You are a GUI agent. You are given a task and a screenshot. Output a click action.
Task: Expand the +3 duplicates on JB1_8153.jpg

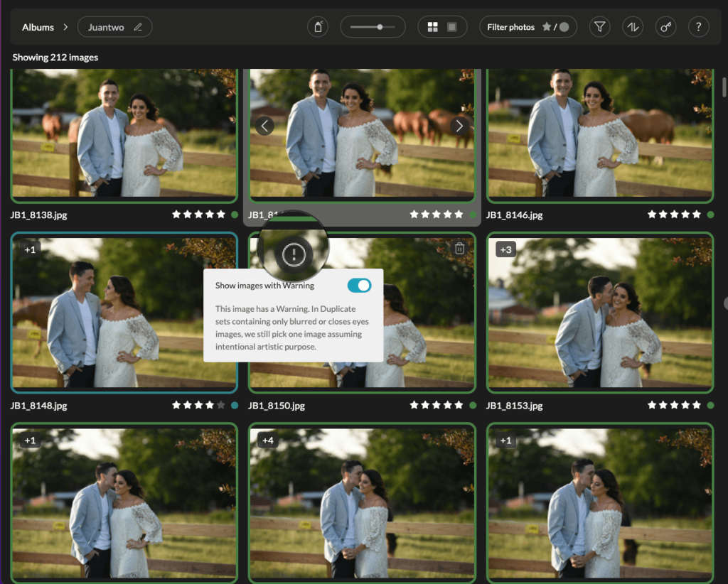pos(505,249)
